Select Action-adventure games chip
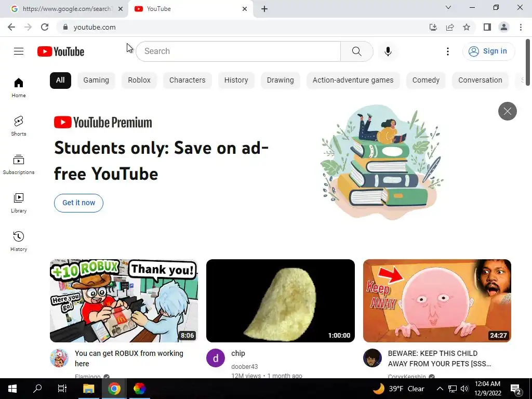Image resolution: width=532 pixels, height=399 pixels. click(x=353, y=81)
